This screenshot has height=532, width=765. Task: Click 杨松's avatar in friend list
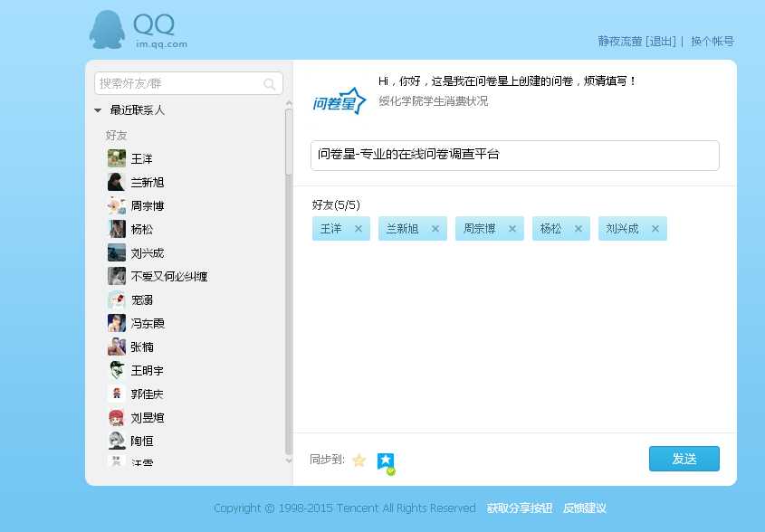click(117, 229)
